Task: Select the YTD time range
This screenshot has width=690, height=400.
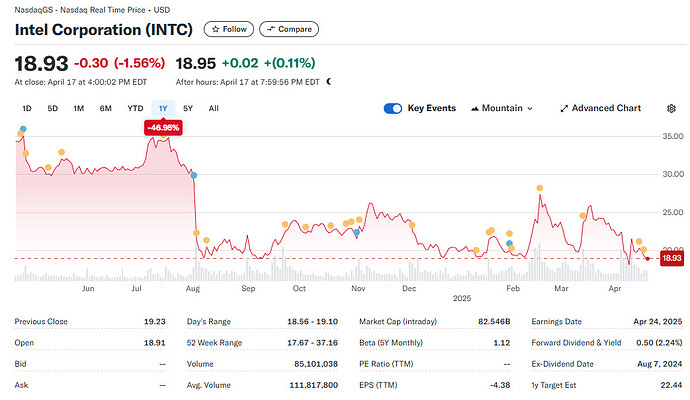Action: (x=135, y=108)
